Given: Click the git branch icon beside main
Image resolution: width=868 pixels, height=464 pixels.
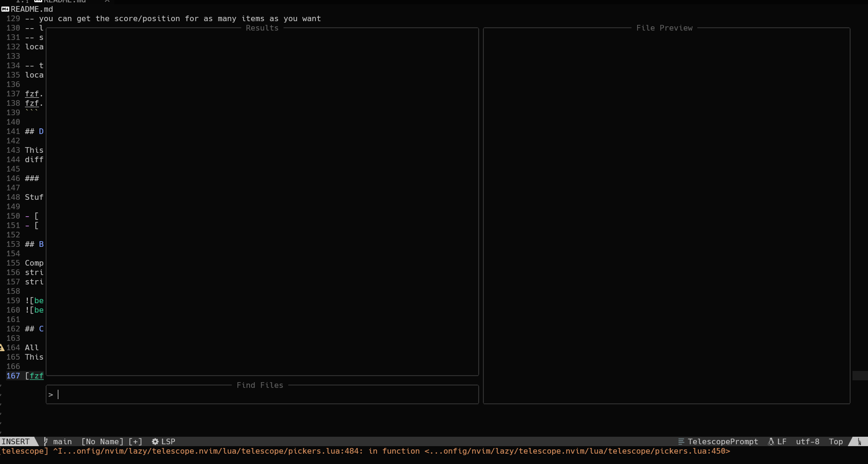Looking at the screenshot, I should tap(46, 441).
